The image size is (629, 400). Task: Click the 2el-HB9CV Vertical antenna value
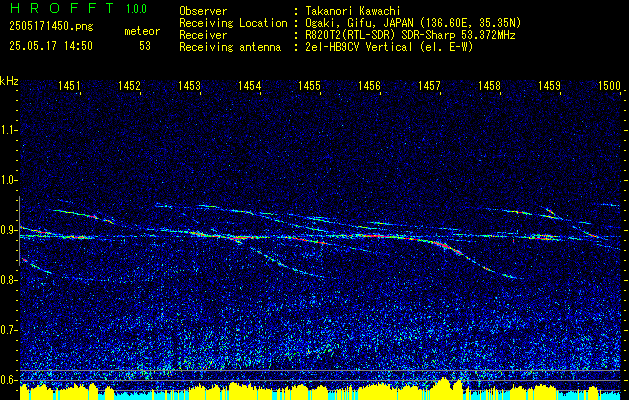tap(389, 47)
